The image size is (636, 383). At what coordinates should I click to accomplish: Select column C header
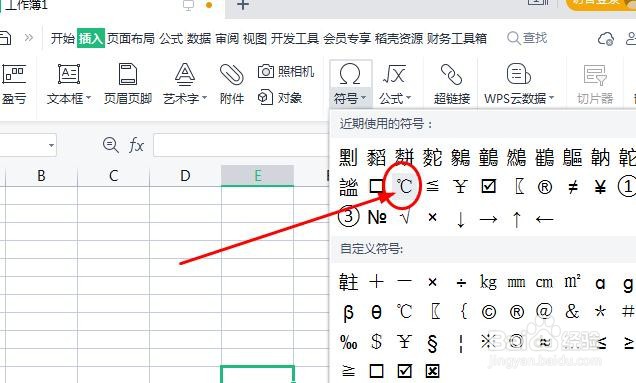(114, 176)
